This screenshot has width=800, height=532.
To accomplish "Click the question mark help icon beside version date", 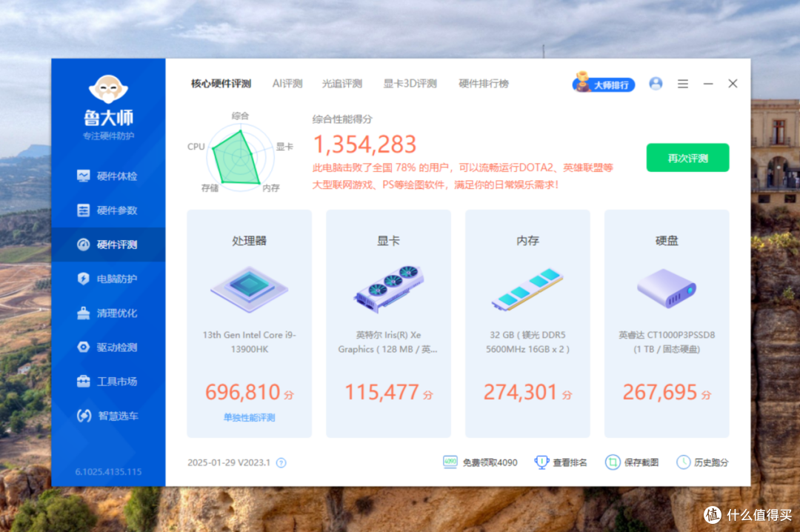I will (281, 462).
